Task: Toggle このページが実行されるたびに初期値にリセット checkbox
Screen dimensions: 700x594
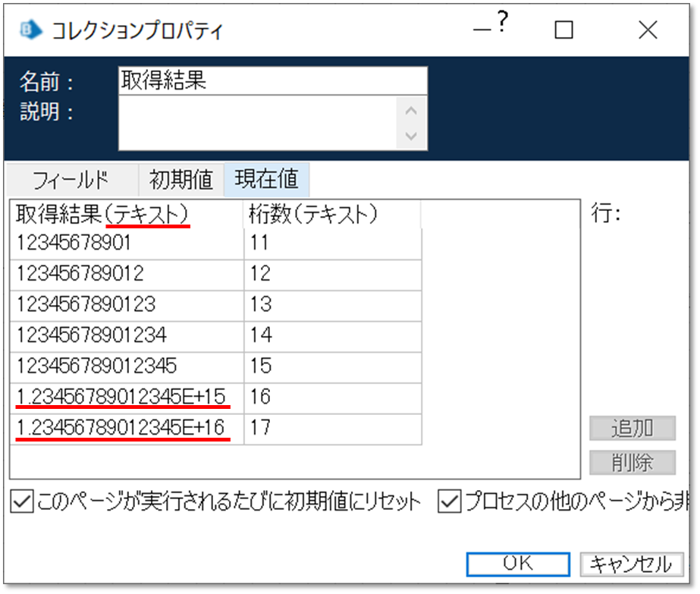Action: pyautogui.click(x=22, y=501)
